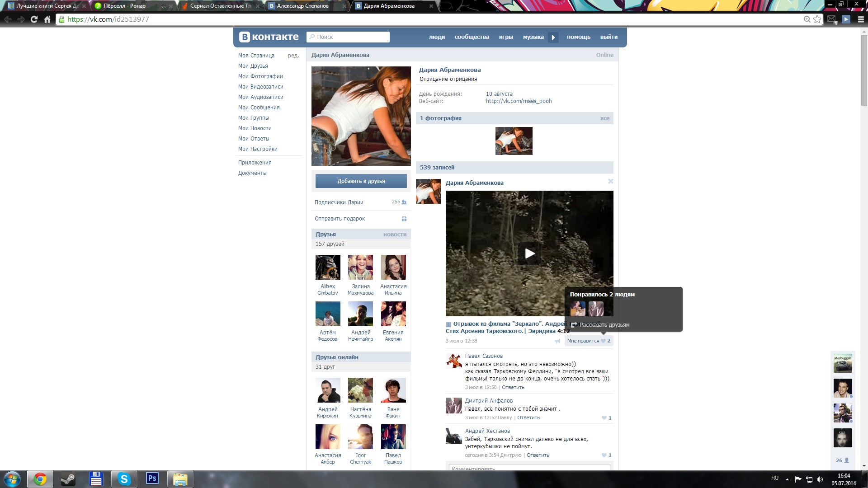Click the VKontakte logo in the header
The image size is (868, 488).
(269, 37)
